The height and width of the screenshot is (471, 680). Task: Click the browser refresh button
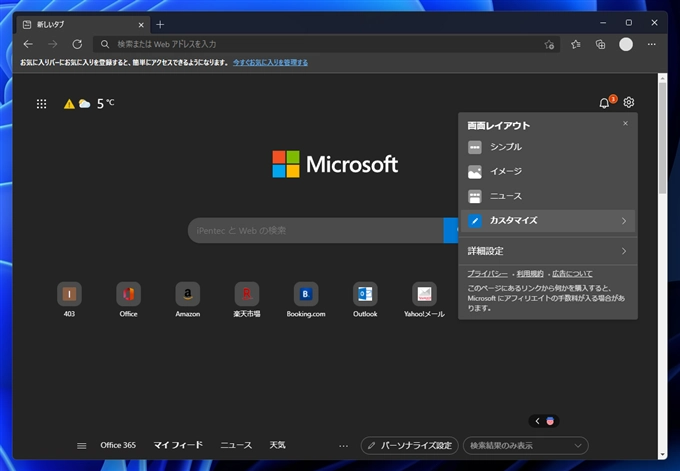(77, 44)
